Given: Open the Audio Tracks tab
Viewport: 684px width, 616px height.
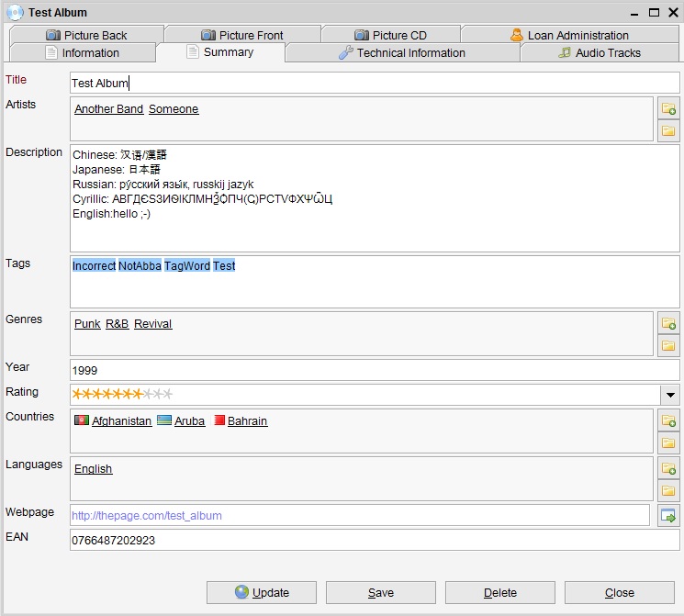Looking at the screenshot, I should point(600,53).
